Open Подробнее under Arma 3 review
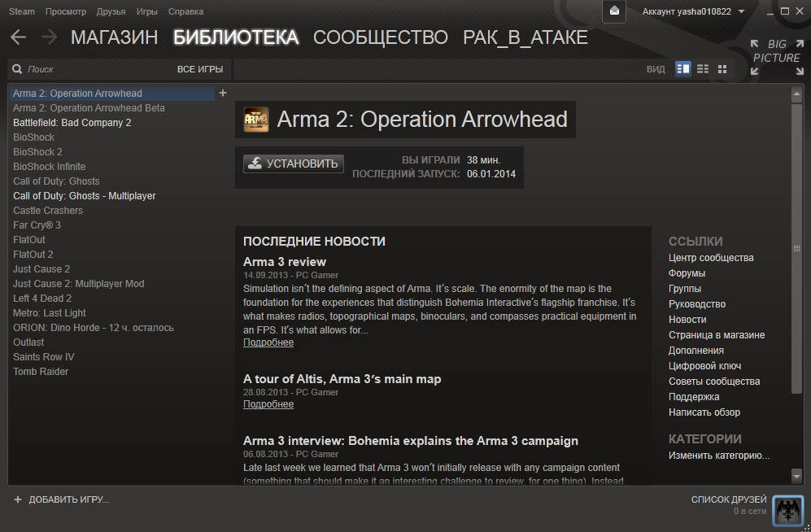The height and width of the screenshot is (532, 811). pos(268,342)
